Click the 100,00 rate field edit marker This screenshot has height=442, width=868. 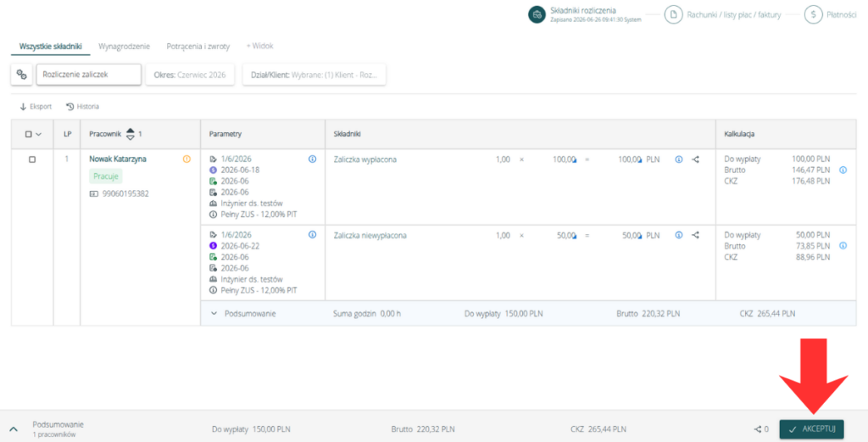click(574, 160)
